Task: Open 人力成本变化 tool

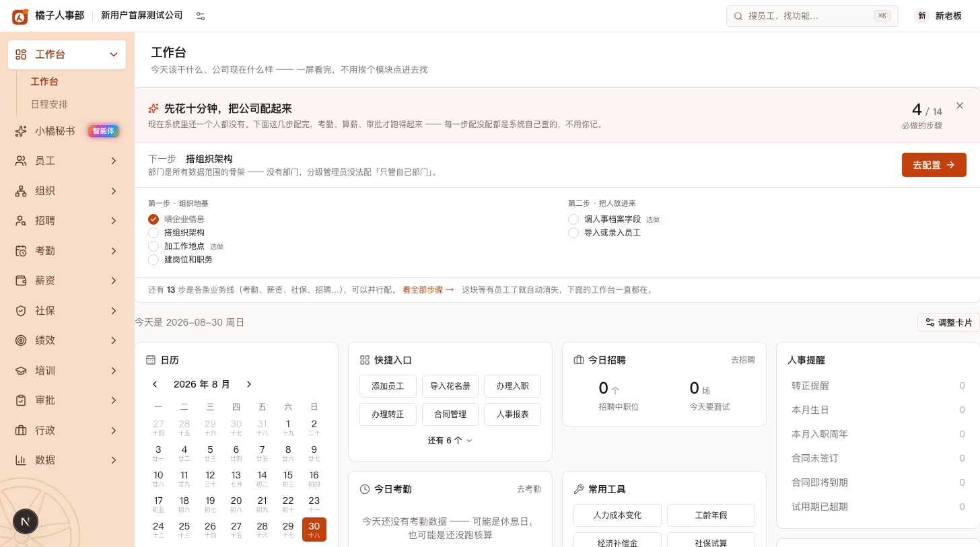Action: click(617, 515)
